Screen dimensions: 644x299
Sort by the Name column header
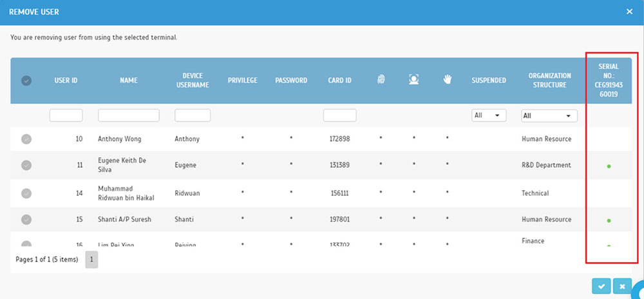click(129, 81)
